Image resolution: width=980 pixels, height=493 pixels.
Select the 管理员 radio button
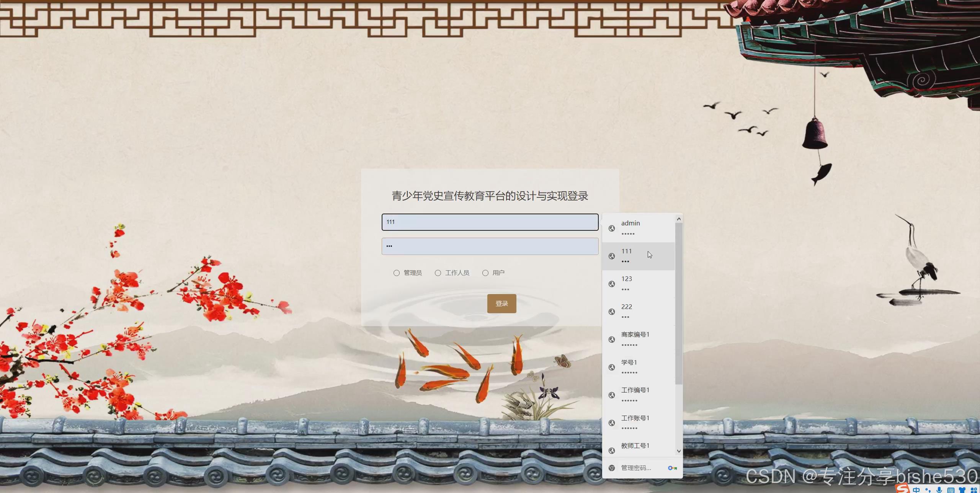coord(397,273)
